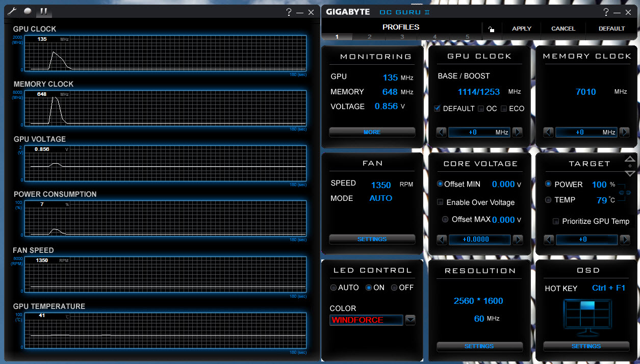Click the WINDFORCE color field
Screen dimensions: 640x364
pos(366,320)
